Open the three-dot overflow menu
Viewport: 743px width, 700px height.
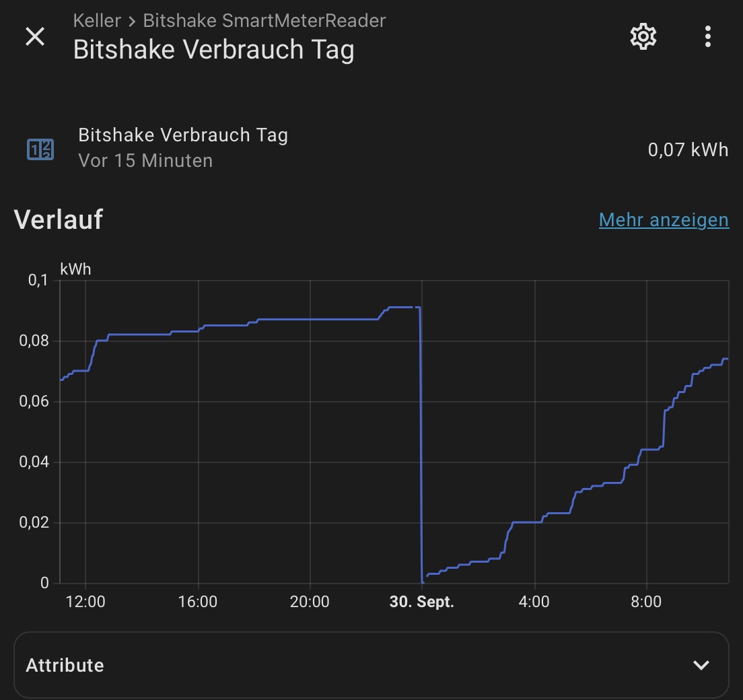coord(707,36)
